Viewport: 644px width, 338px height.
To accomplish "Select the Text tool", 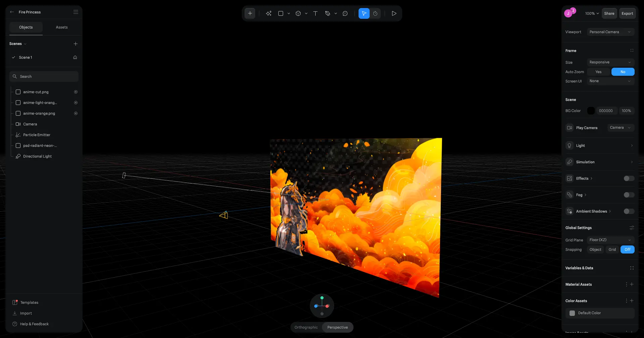I will tap(315, 13).
